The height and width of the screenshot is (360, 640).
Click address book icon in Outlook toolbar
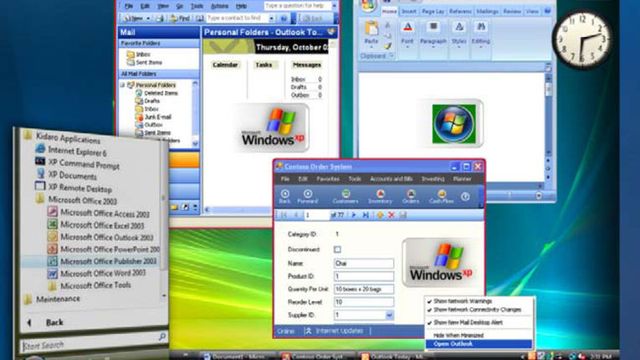tap(200, 18)
